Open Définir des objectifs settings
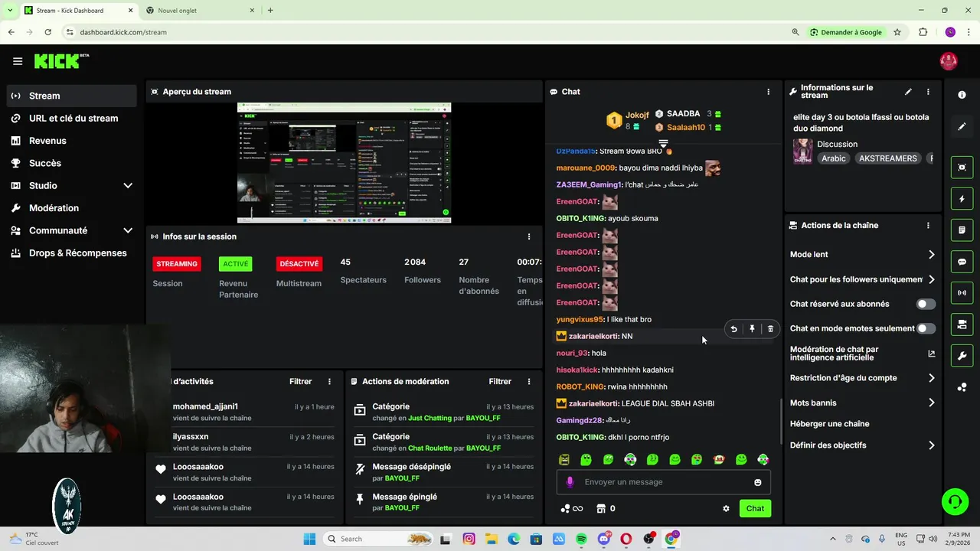 (862, 445)
